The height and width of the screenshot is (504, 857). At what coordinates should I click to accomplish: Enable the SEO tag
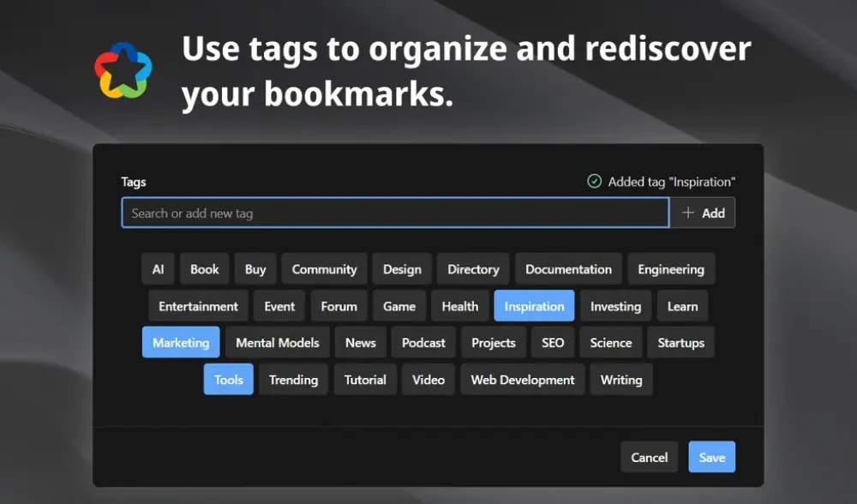(x=553, y=343)
